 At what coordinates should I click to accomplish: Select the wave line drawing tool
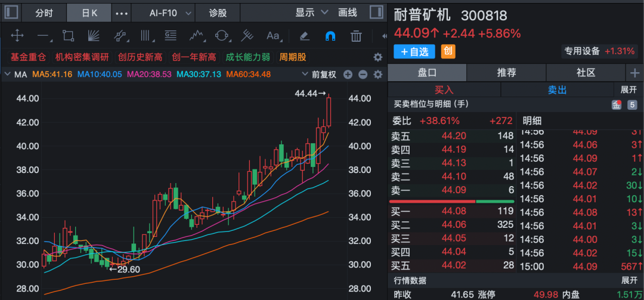click(196, 36)
